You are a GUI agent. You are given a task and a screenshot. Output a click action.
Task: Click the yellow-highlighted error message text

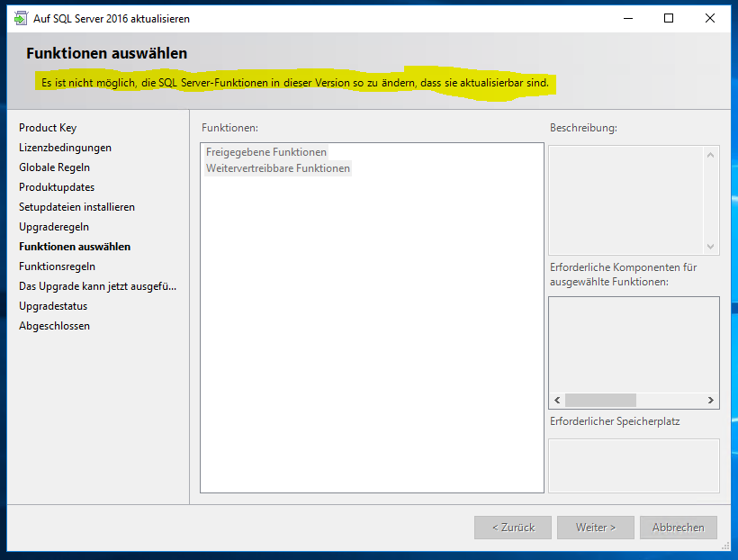tap(295, 83)
